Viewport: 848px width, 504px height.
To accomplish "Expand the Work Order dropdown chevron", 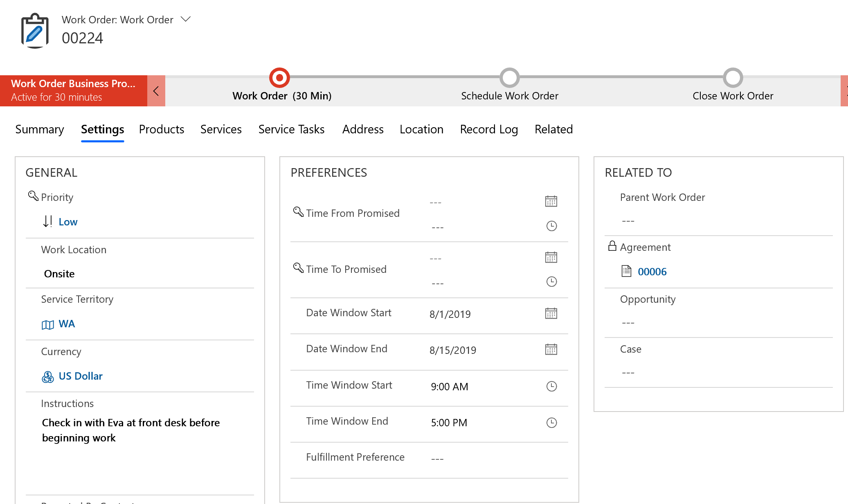I will [x=185, y=19].
